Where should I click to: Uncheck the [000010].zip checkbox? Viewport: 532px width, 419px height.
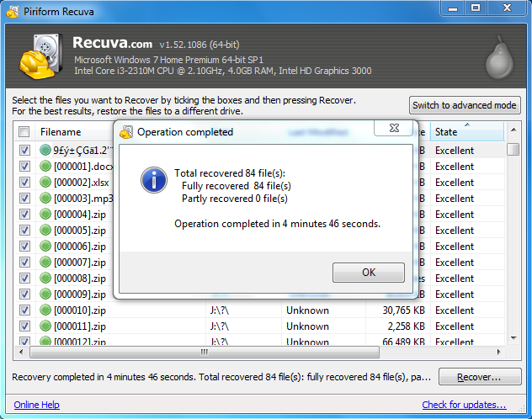(24, 310)
